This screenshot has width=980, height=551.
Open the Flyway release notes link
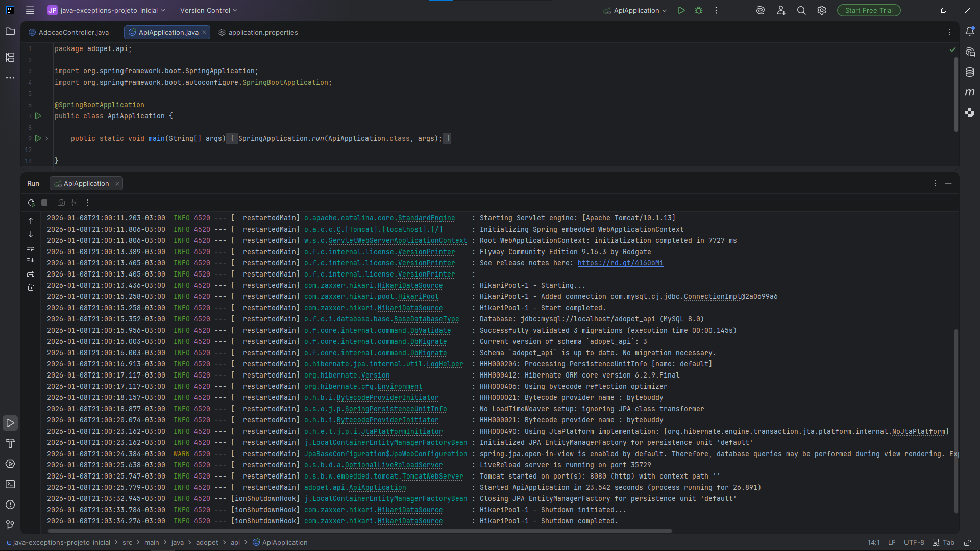(x=620, y=263)
